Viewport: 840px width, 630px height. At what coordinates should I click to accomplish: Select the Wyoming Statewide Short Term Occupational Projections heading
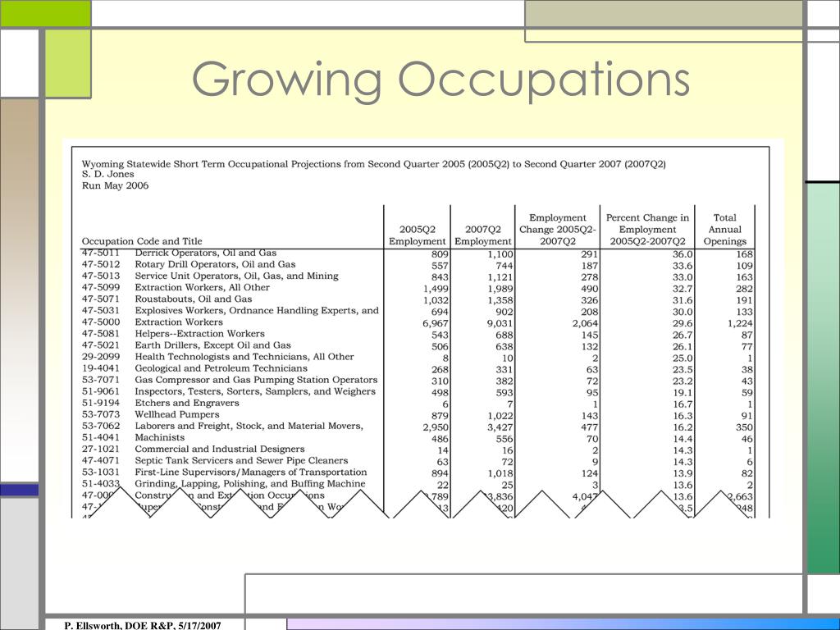(373, 164)
